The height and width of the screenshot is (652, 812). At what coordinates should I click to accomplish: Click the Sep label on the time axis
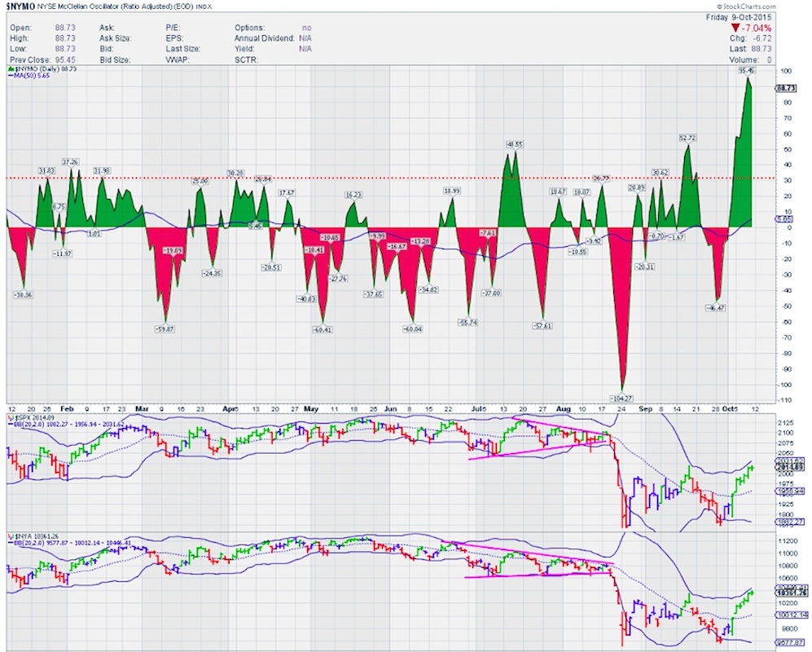(x=645, y=409)
